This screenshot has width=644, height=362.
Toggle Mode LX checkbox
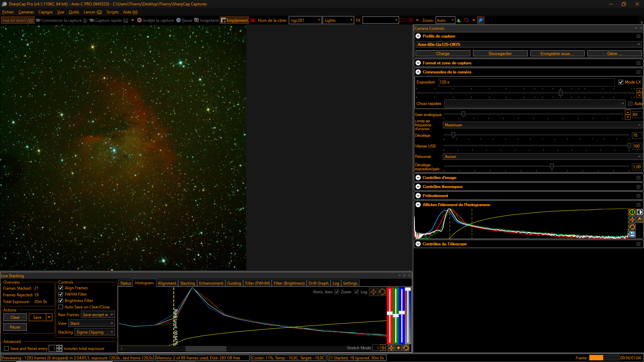click(x=621, y=82)
